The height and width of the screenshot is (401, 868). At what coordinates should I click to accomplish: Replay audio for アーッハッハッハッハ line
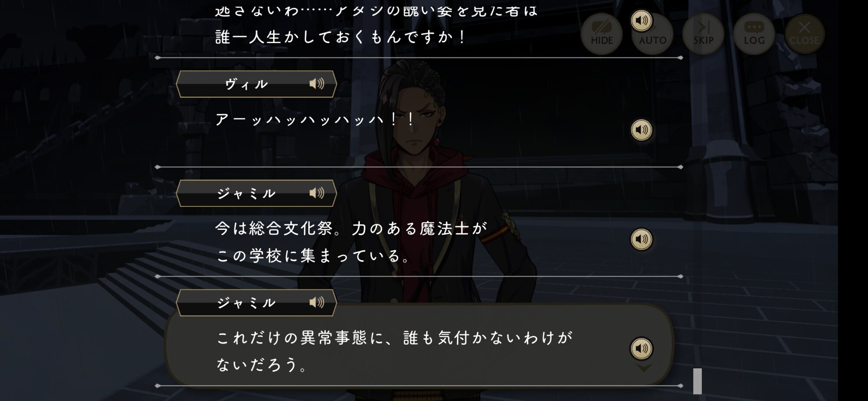(x=641, y=130)
